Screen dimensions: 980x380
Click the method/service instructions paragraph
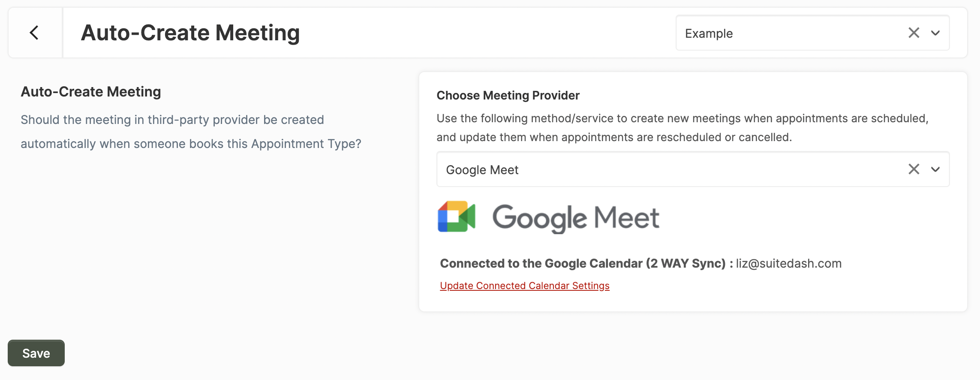pyautogui.click(x=682, y=128)
